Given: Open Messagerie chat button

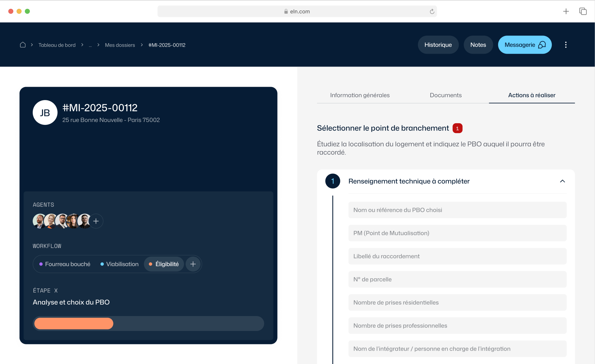Looking at the screenshot, I should click(525, 45).
